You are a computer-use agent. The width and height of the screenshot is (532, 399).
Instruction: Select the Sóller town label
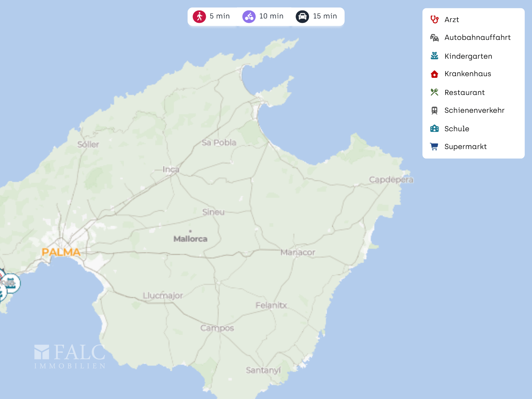pos(88,144)
